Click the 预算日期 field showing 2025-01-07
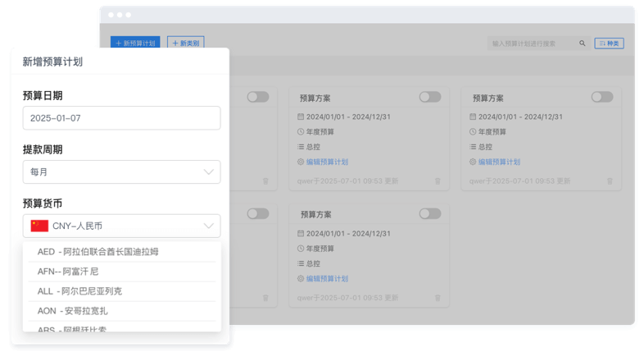The height and width of the screenshot is (361, 644). tap(121, 118)
